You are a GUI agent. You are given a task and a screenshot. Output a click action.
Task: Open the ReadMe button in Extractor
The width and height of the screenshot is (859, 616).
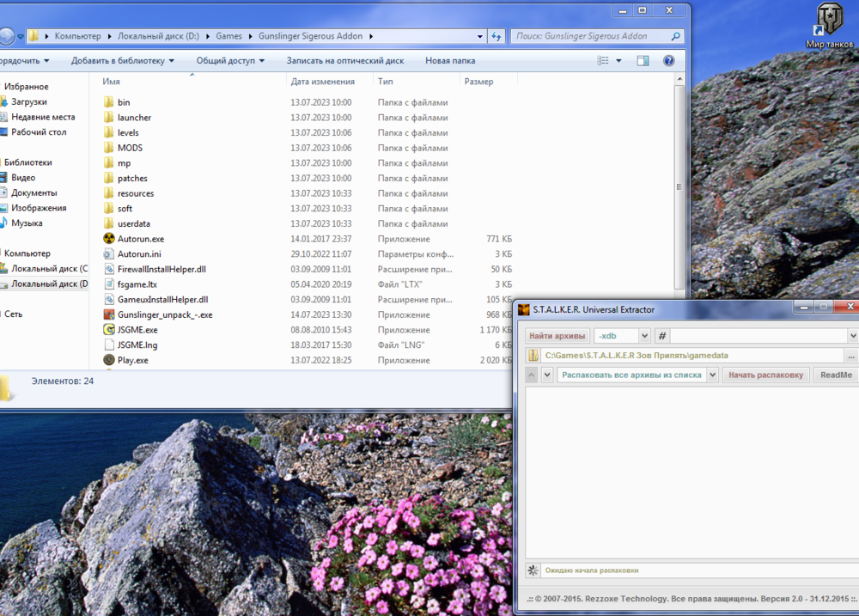click(x=836, y=375)
